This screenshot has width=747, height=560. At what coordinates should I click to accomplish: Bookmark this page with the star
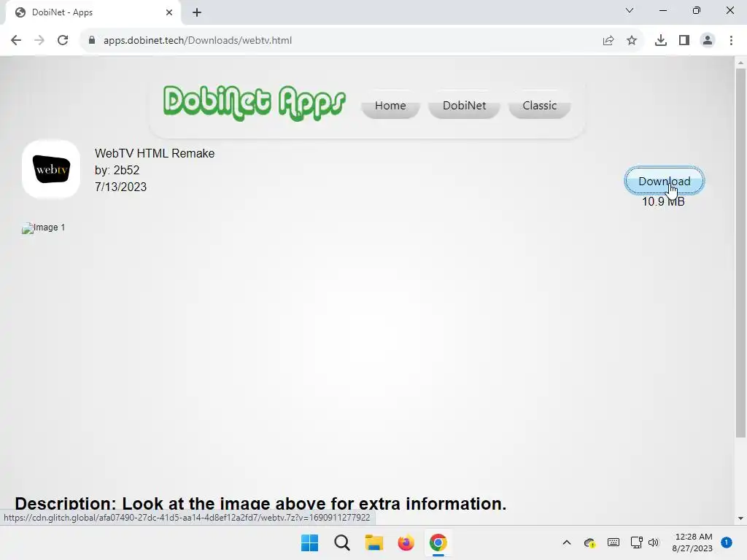click(632, 41)
